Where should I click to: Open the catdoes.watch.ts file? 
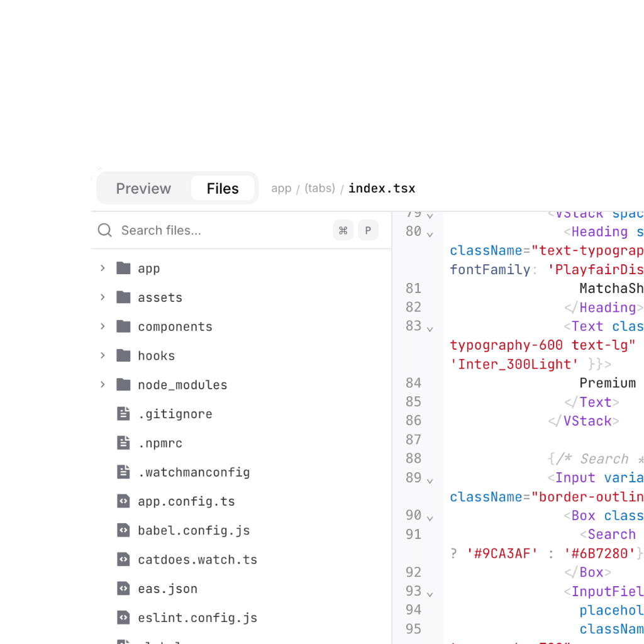241,559
